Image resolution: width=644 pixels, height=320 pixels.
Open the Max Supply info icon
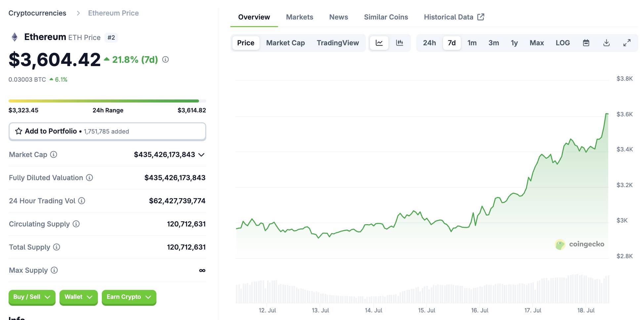coord(54,270)
